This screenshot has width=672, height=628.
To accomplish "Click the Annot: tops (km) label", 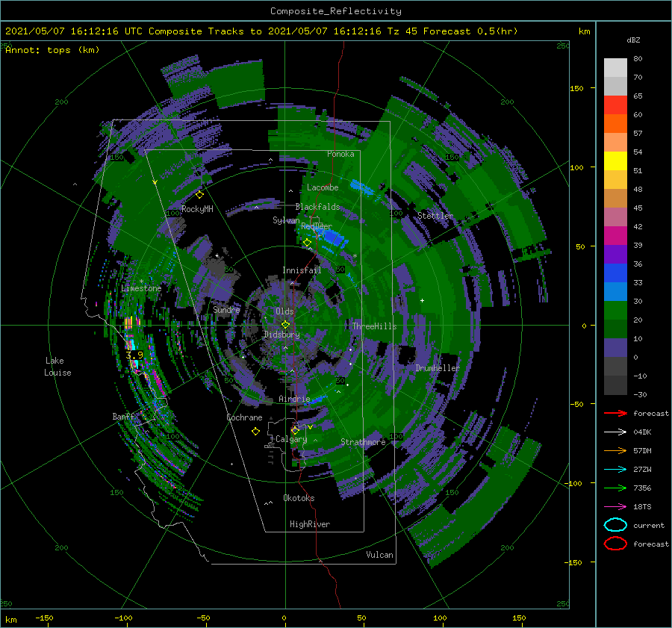I will [x=52, y=50].
